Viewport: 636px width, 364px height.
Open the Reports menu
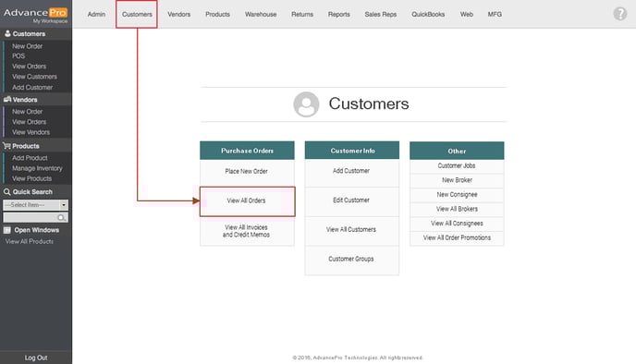(x=339, y=14)
